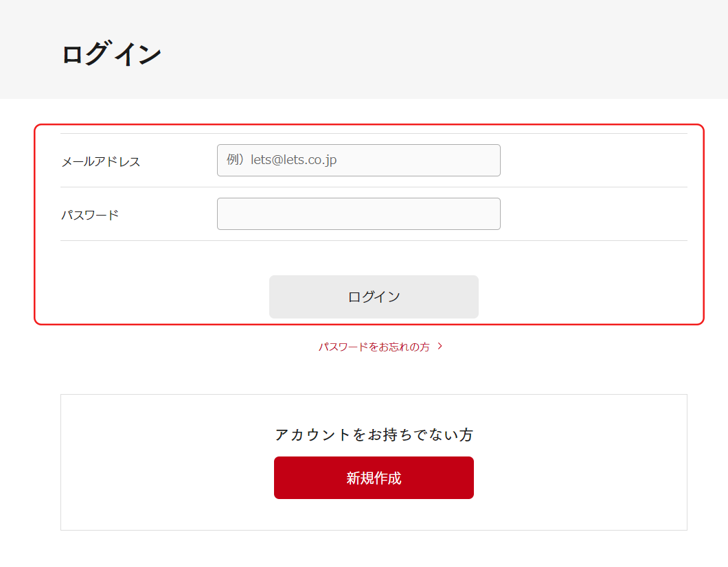Select the email box showing lets@lets.co.jp placeholder
Viewport: 728px width, 567px height.
(x=412, y=160)
